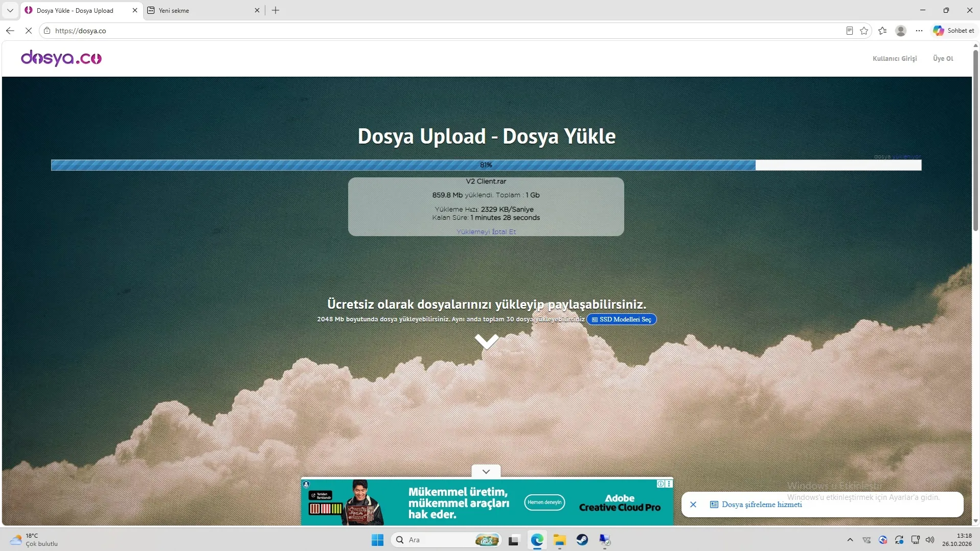This screenshot has width=980, height=551.
Task: Click the dosya.co logo
Action: (61, 58)
